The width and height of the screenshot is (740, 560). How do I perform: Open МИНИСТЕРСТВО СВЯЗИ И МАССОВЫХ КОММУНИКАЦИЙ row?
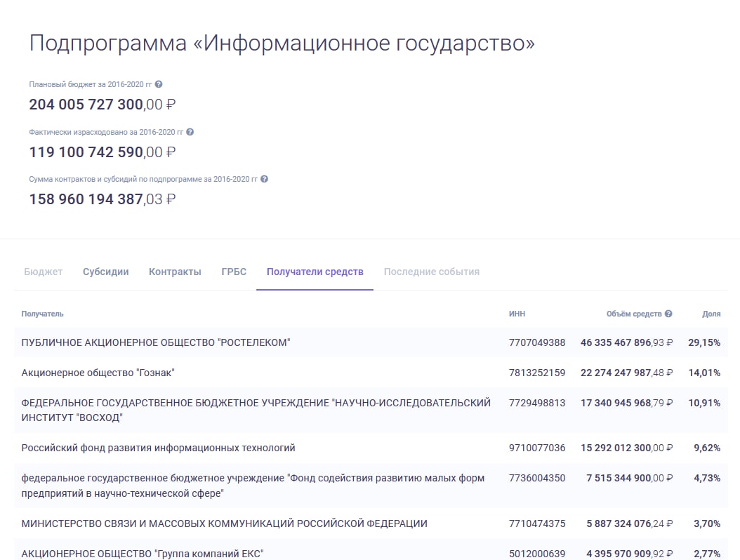coord(371,524)
